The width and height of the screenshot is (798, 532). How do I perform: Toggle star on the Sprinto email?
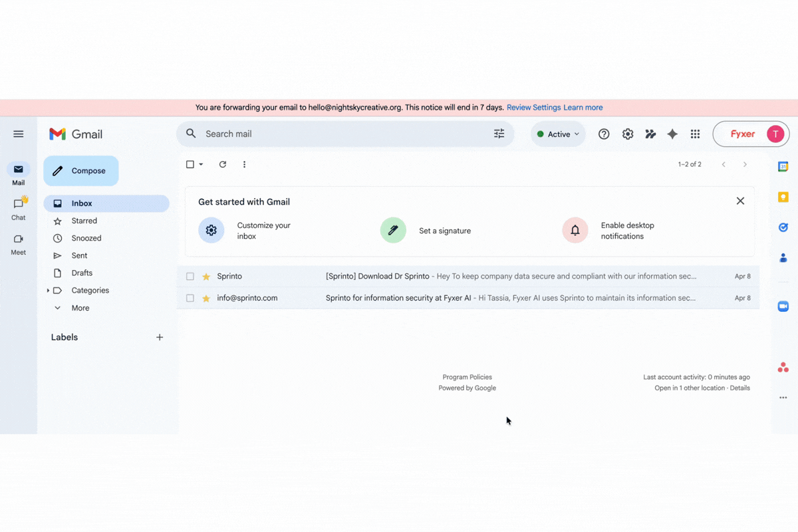[x=206, y=276]
